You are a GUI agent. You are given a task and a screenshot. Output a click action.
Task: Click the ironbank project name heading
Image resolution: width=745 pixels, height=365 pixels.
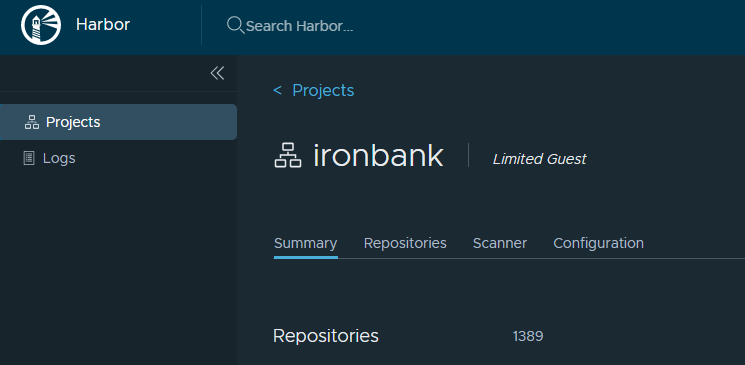378,155
